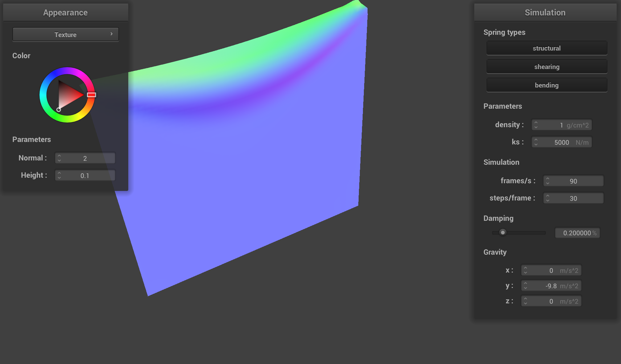Decrease frames/s with down arrow
Image resolution: width=621 pixels, height=364 pixels.
click(x=548, y=183)
